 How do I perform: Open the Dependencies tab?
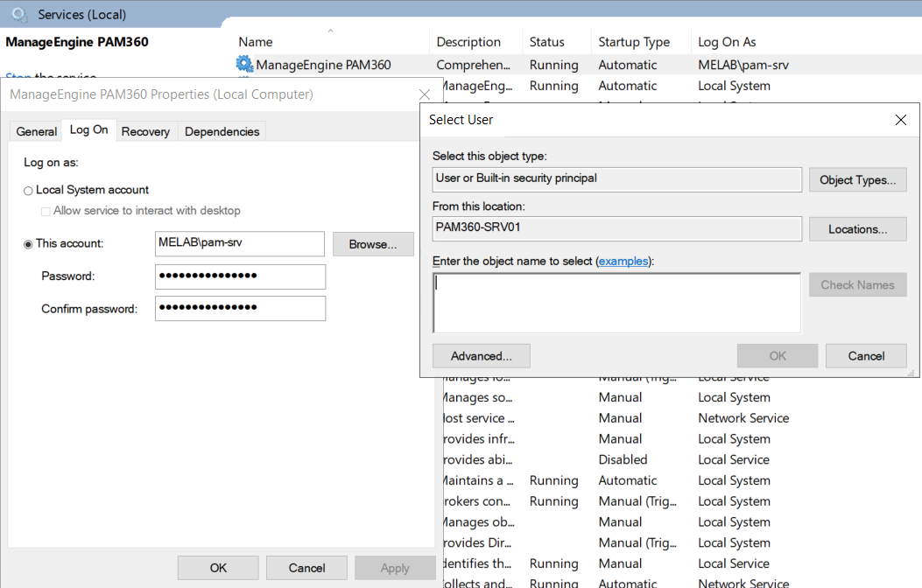[x=222, y=131]
